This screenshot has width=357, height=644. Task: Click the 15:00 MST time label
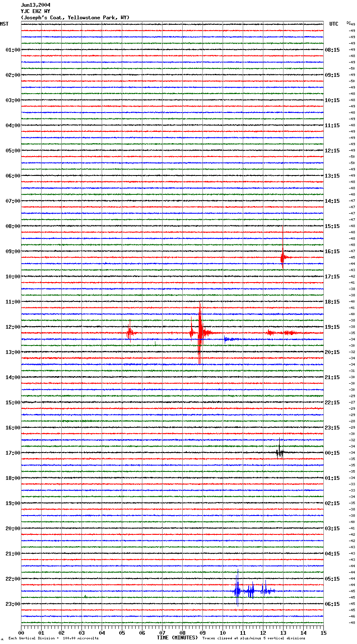[13, 403]
